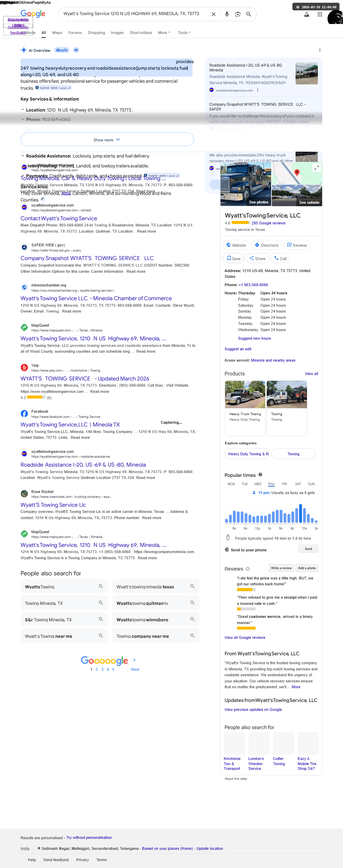Viewport: 347px width, 868px height.
Task: Share Wyatt's Towing Service listing
Action: (x=257, y=258)
